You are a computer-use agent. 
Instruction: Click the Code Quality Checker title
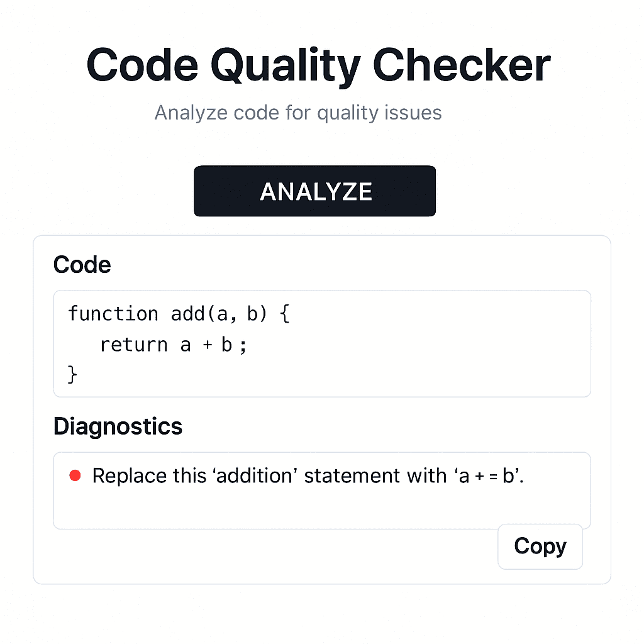pyautogui.click(x=319, y=64)
